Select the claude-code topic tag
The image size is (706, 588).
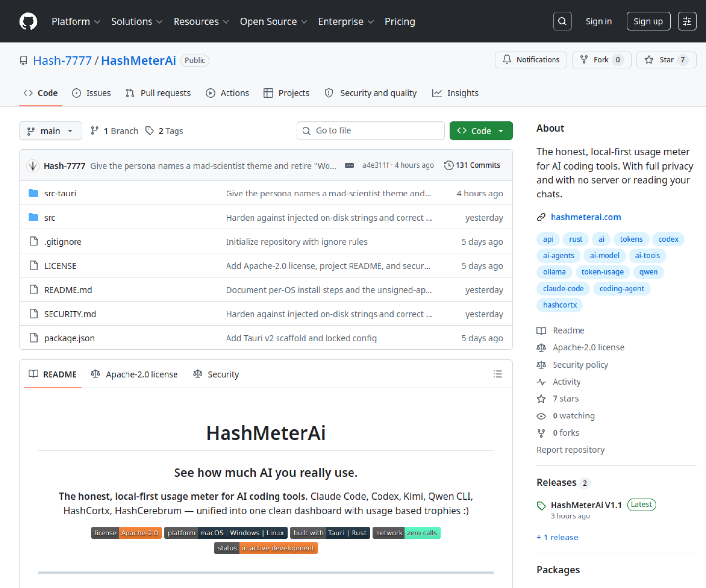coord(563,289)
